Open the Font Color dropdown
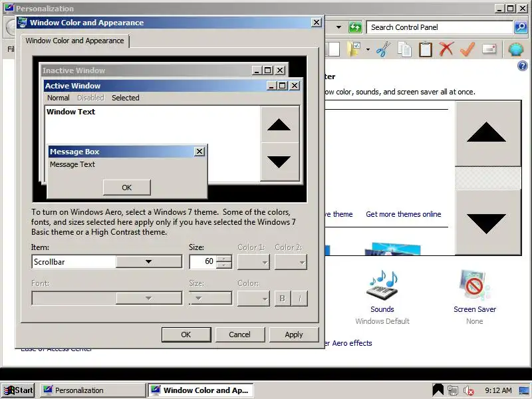532x399 pixels. (253, 299)
